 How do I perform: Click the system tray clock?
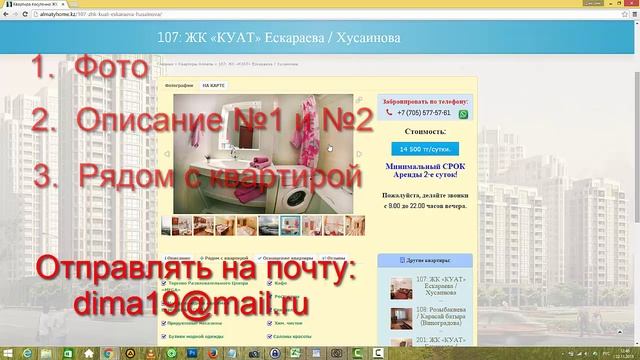point(624,353)
